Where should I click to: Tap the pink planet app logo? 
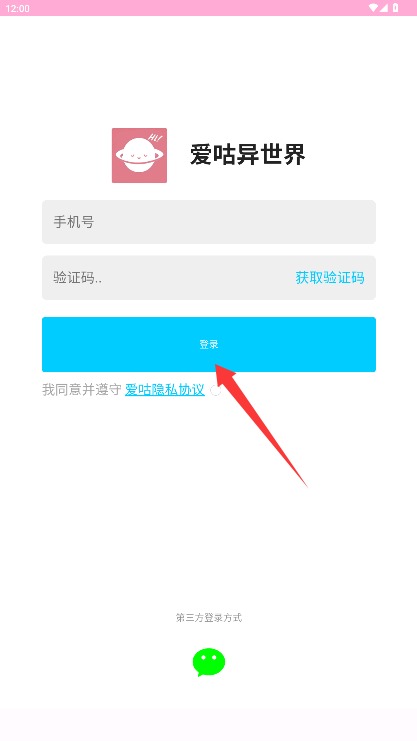(x=139, y=155)
